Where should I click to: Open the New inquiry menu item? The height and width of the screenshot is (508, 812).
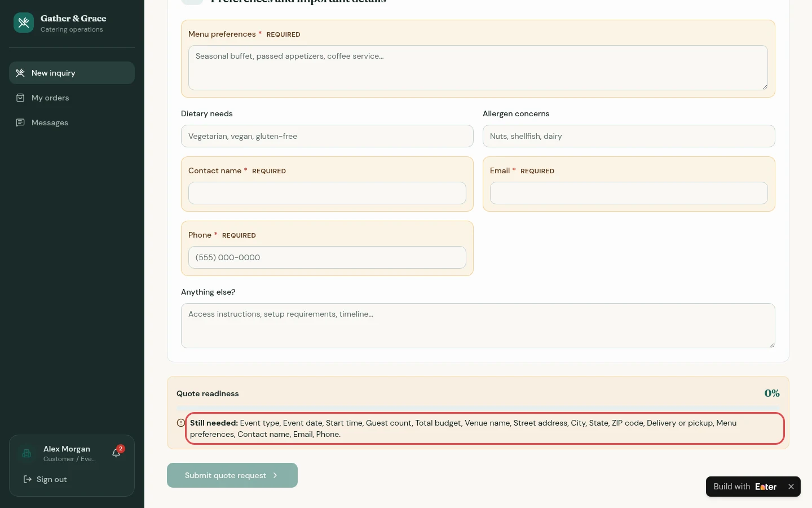click(x=72, y=73)
